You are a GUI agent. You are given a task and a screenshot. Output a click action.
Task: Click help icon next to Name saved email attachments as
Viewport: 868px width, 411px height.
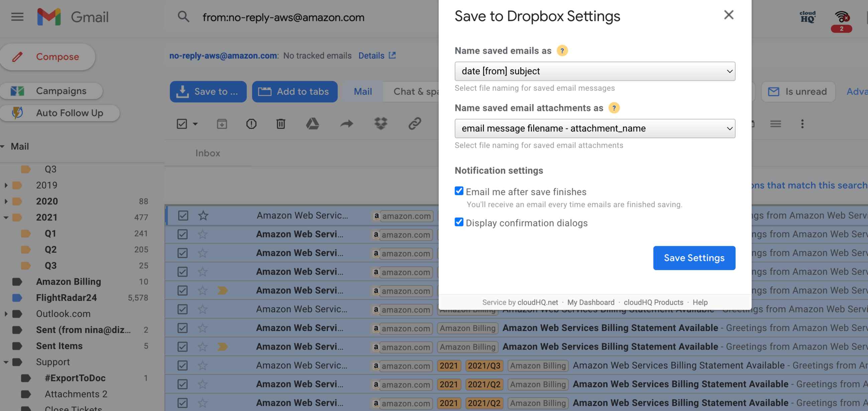point(614,108)
